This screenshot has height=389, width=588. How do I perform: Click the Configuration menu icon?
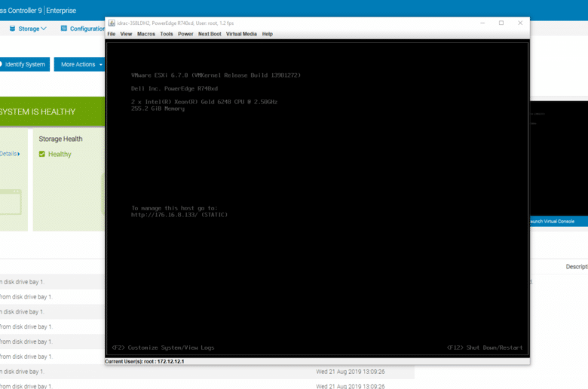64,29
